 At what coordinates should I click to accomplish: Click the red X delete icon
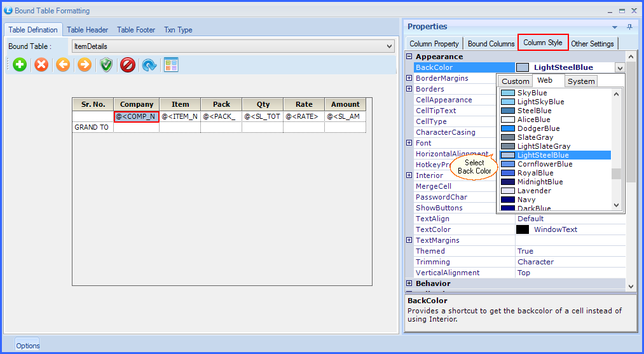41,65
